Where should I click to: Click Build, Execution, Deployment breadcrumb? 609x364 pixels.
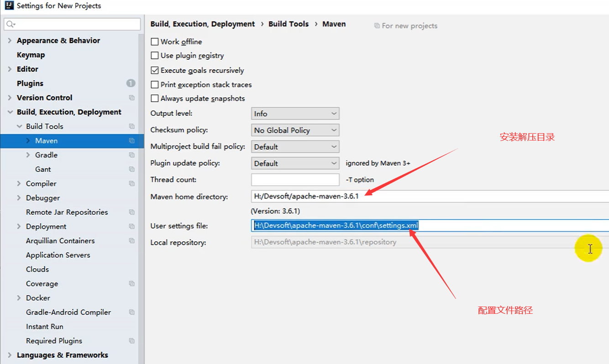pos(203,24)
